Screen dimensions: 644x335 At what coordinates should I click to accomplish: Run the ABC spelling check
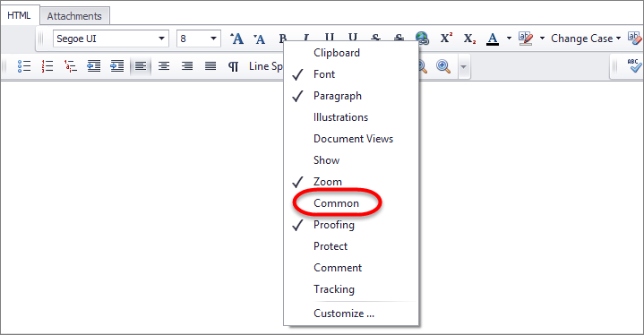(x=634, y=65)
